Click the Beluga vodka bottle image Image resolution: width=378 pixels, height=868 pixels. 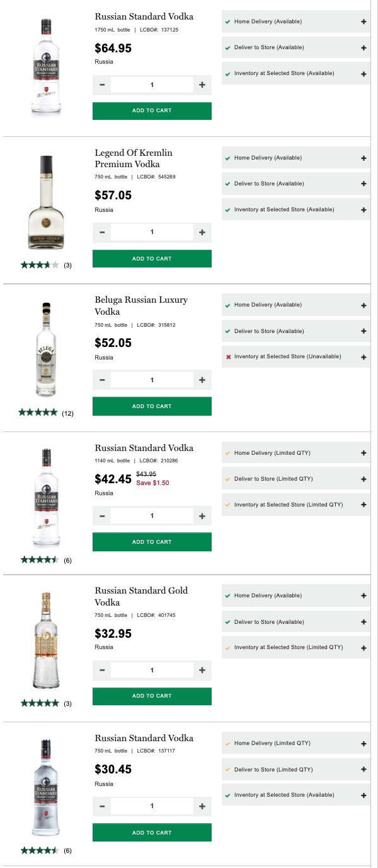pos(46,350)
